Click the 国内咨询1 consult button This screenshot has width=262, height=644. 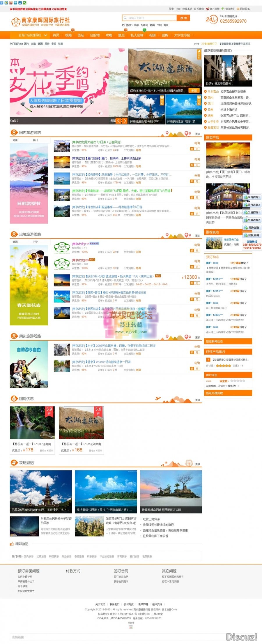[x=252, y=197]
